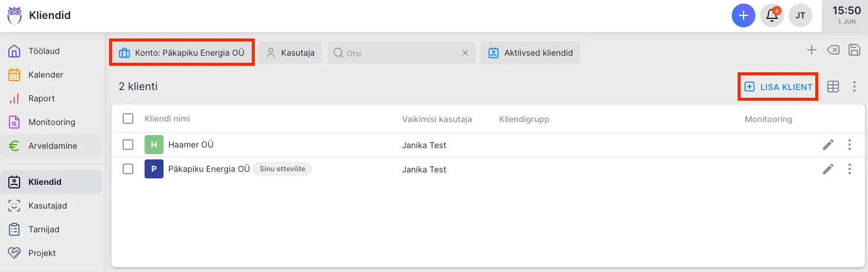The image size is (868, 272).
Task: Open the Kasutaja filter dropdown
Action: pyautogui.click(x=290, y=53)
